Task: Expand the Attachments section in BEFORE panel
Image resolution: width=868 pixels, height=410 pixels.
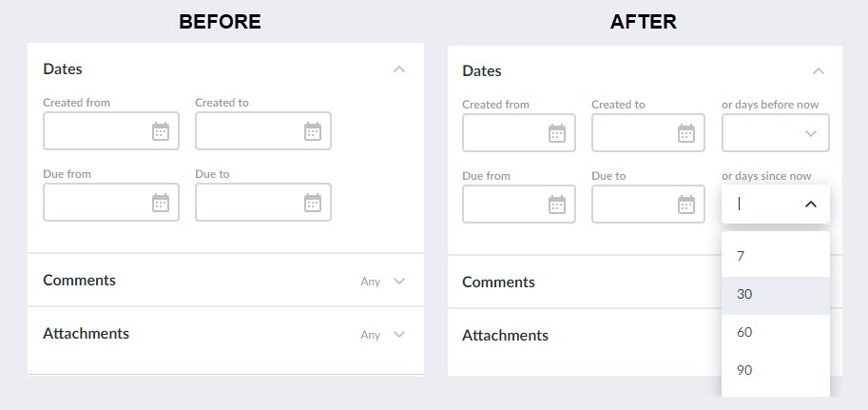Action: click(399, 334)
